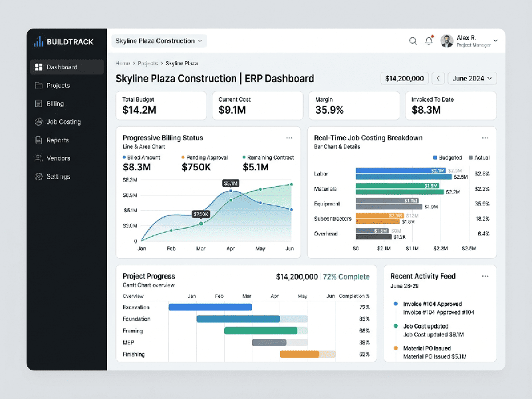Go to Billing section
The height and width of the screenshot is (399, 532).
67,104
